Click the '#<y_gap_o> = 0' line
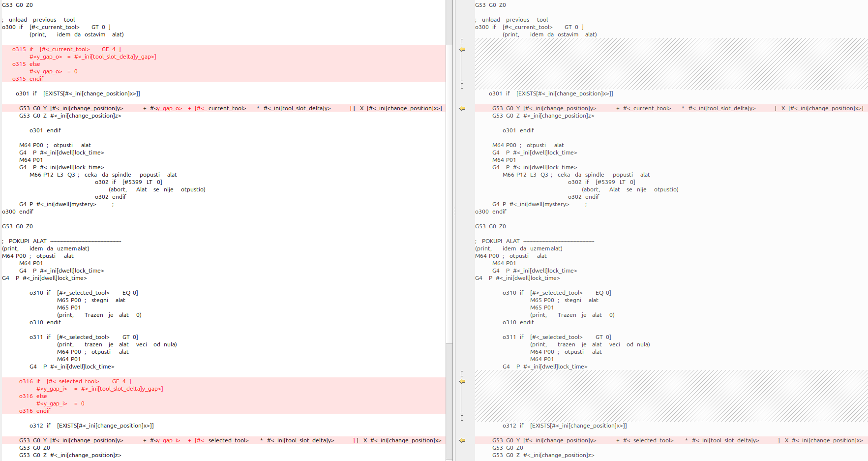This screenshot has height=461, width=868. (53, 71)
